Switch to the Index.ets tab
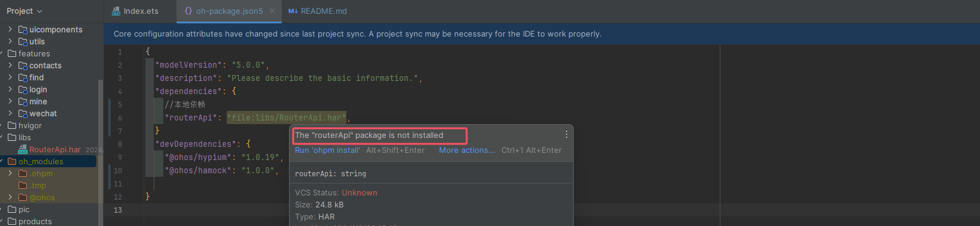Viewport: 980px width, 226px height. pos(135,11)
